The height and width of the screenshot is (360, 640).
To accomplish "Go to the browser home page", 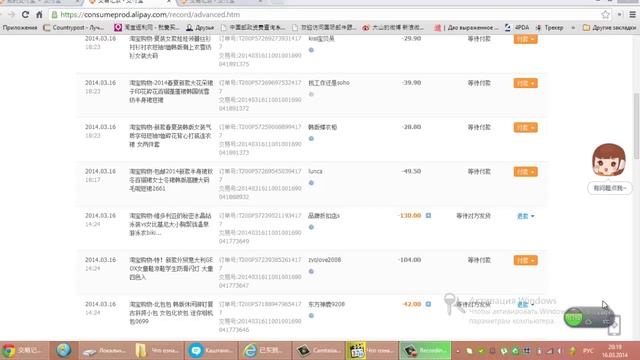I will [x=39, y=15].
